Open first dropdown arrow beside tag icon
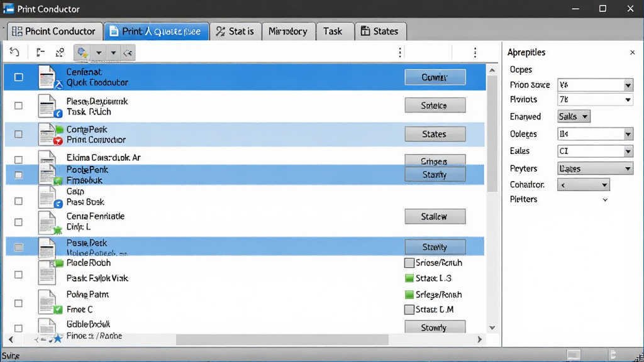Screen dimensions: 644x362 click(99, 53)
